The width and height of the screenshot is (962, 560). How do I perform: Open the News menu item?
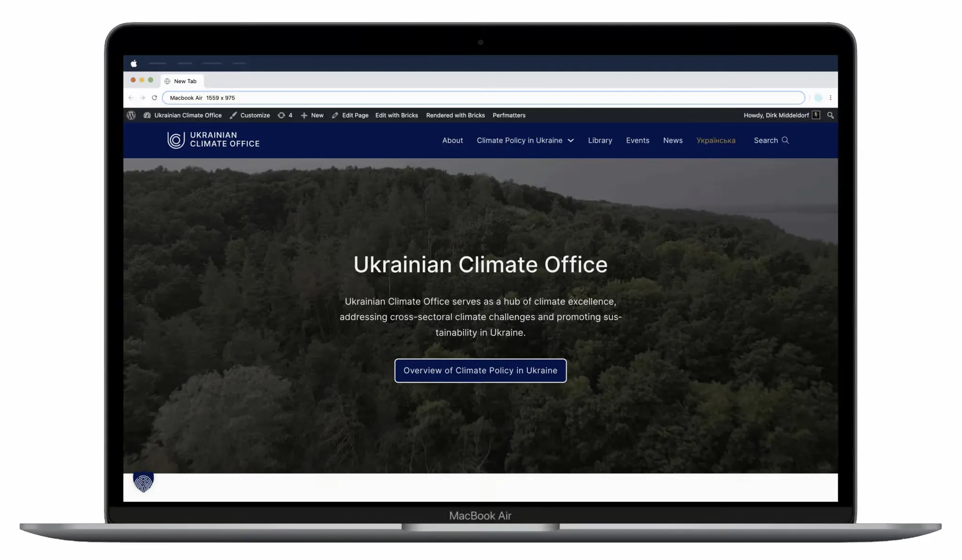(673, 140)
